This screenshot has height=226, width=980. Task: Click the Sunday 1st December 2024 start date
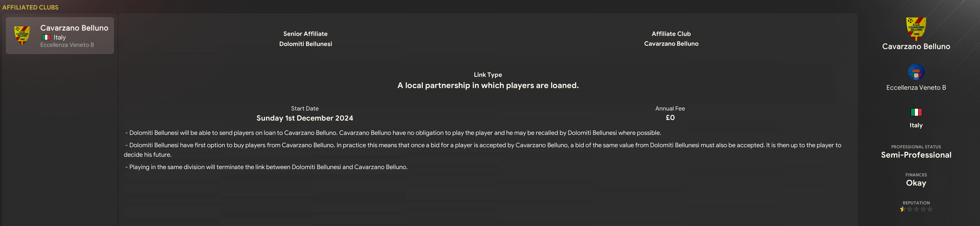(304, 118)
